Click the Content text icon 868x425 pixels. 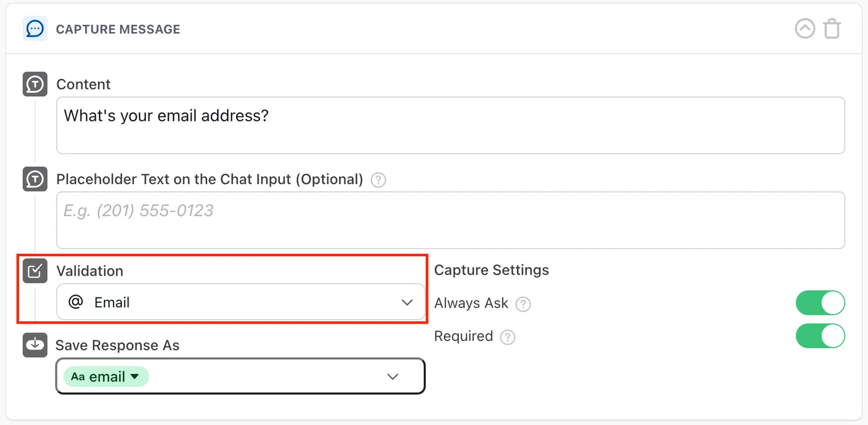(35, 84)
